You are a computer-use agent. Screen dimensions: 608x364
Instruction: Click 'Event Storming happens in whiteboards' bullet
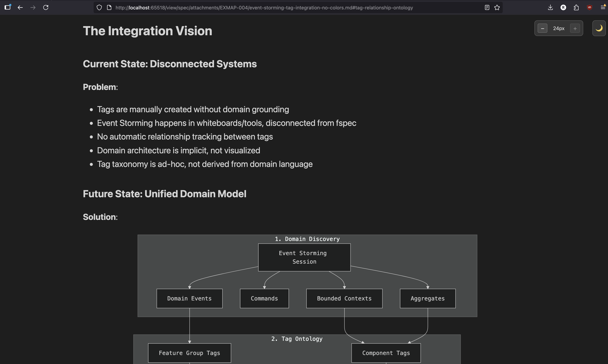tap(227, 123)
